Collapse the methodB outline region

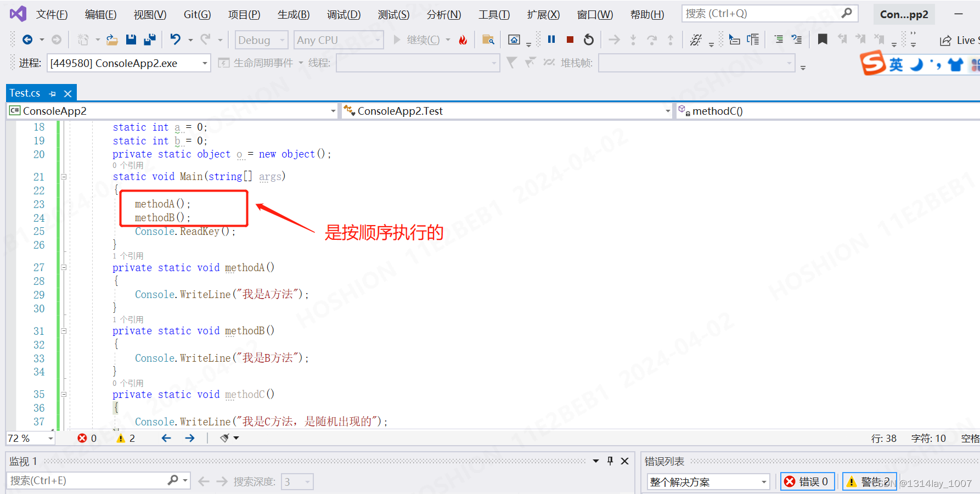[x=64, y=331]
